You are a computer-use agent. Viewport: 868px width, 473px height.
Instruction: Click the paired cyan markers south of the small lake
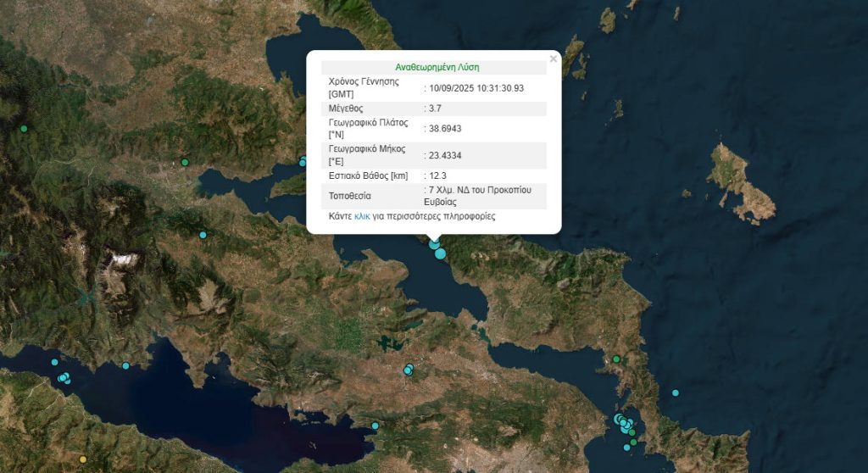point(409,370)
